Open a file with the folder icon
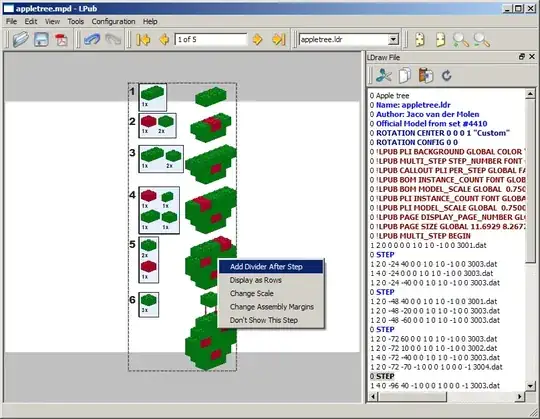Screen dimensions: 540x419 tap(21, 40)
